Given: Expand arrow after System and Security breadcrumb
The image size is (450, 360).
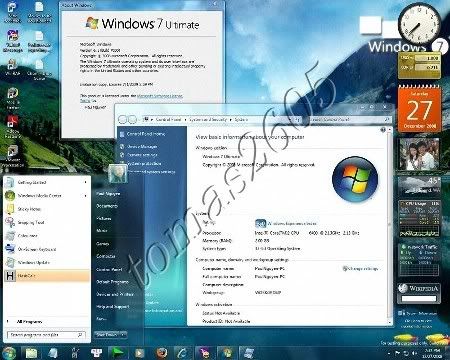Looking at the screenshot, I should point(230,119).
